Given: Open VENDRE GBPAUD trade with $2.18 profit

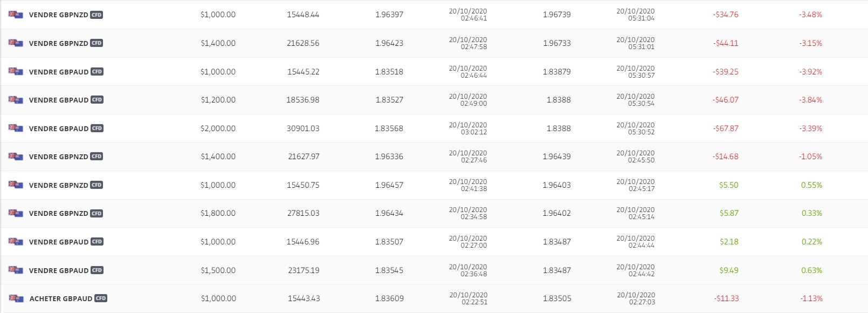Looking at the screenshot, I should 58,242.
